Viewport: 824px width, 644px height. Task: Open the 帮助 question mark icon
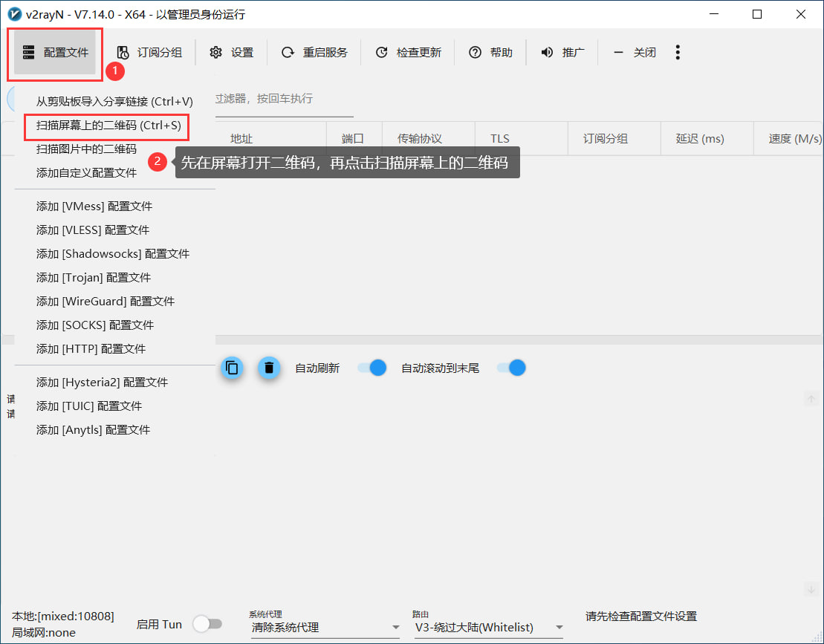point(475,52)
